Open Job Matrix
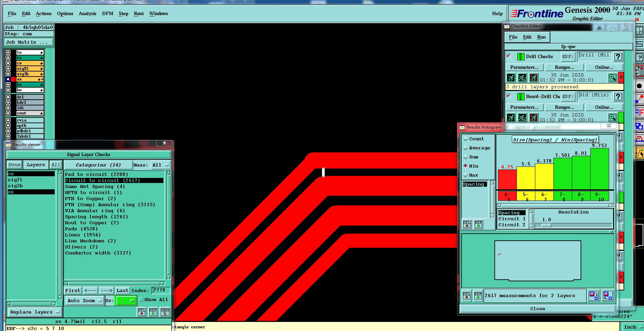 click(29, 42)
